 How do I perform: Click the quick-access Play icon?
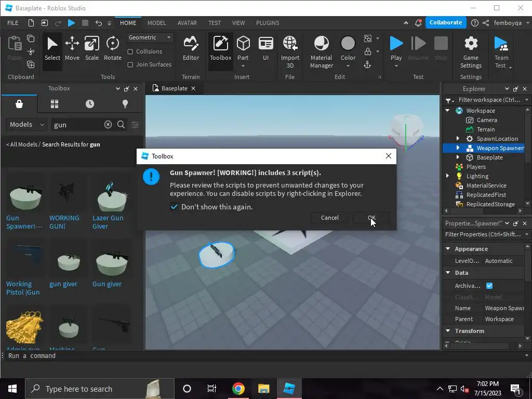[x=71, y=23]
